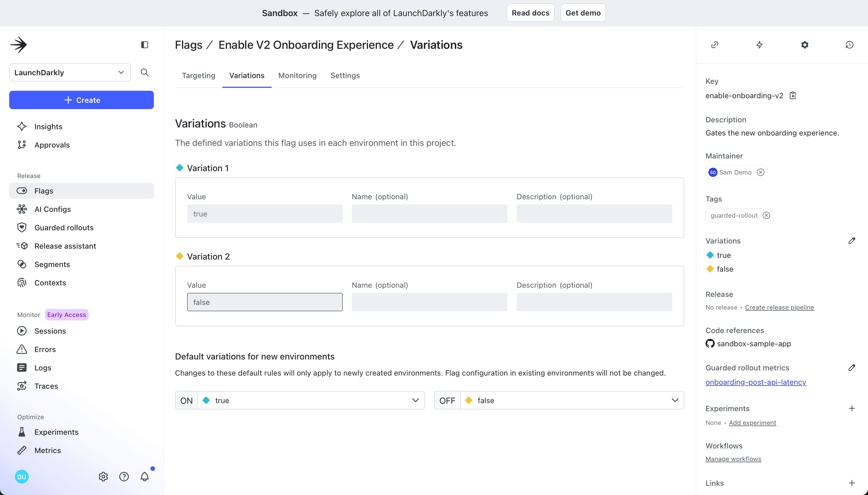Click the DU user avatar
The image size is (868, 495).
pyautogui.click(x=22, y=477)
